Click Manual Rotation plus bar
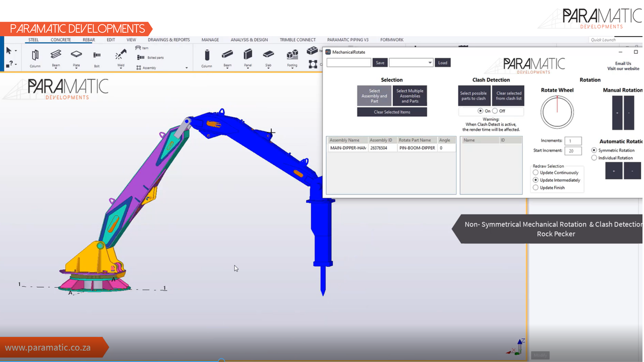This screenshot has width=644, height=362. point(617,113)
